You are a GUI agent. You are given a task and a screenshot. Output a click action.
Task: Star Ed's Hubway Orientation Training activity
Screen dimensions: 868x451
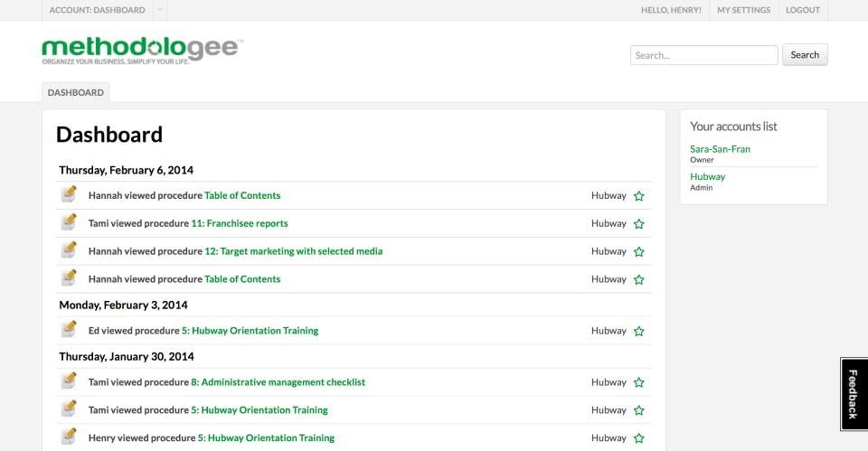coord(639,331)
